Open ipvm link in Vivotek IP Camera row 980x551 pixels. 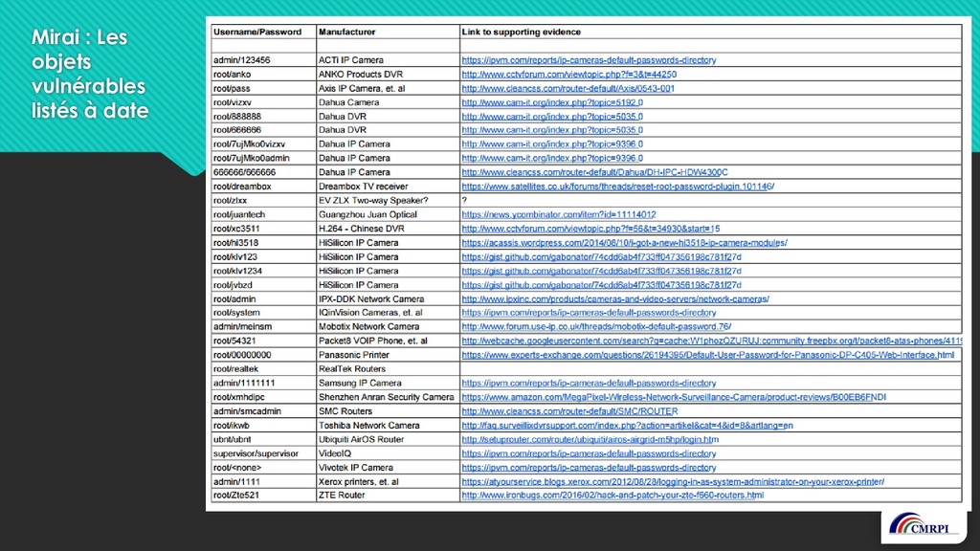[x=589, y=467]
